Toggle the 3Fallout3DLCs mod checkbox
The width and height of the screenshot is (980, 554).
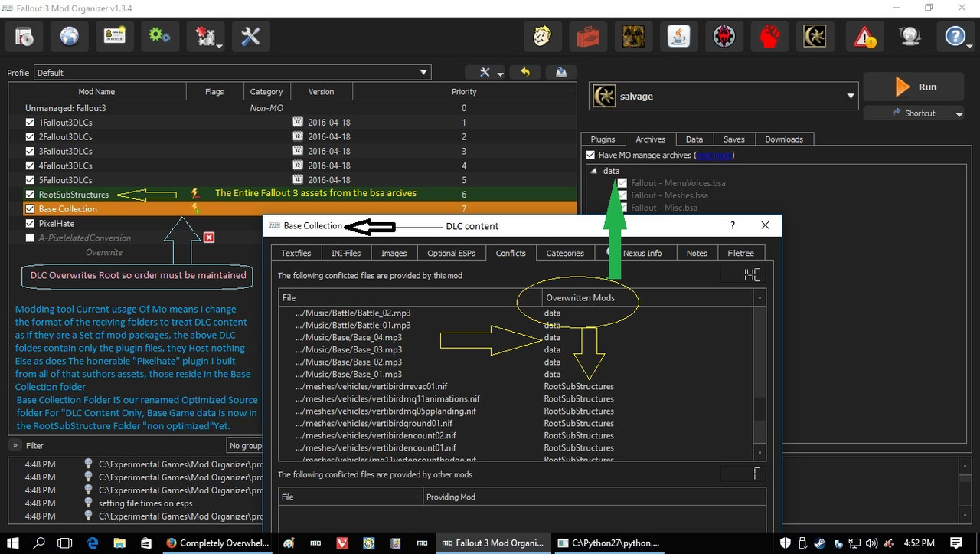point(30,152)
